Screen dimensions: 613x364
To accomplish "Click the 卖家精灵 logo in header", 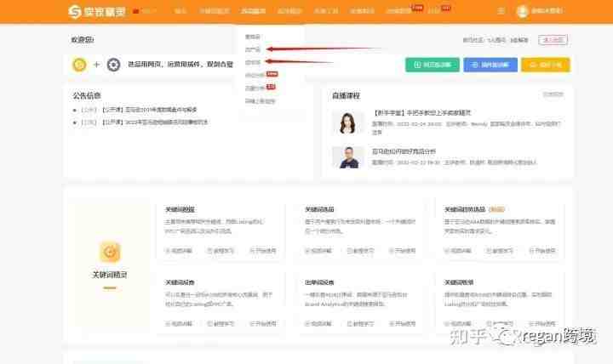I will pos(97,11).
